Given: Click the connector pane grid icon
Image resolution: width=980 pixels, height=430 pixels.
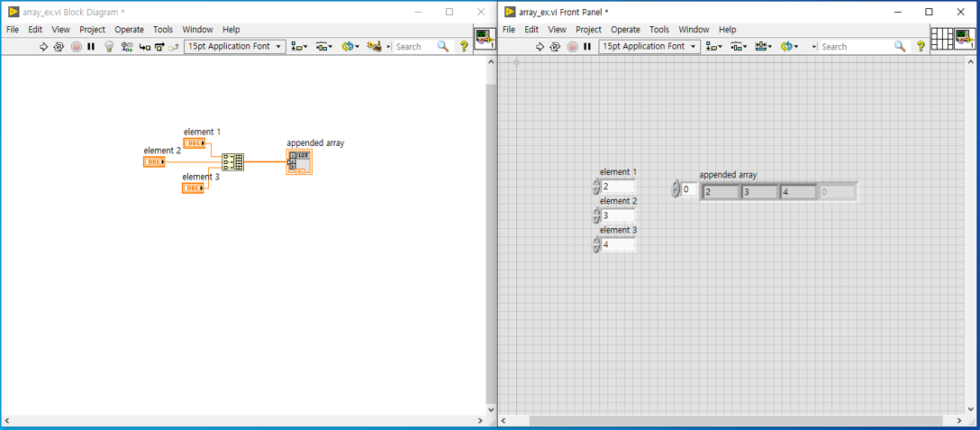Looking at the screenshot, I should click(941, 39).
